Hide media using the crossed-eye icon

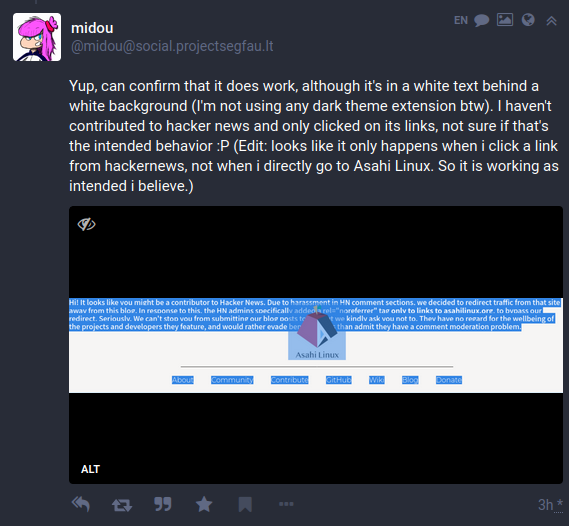86,224
